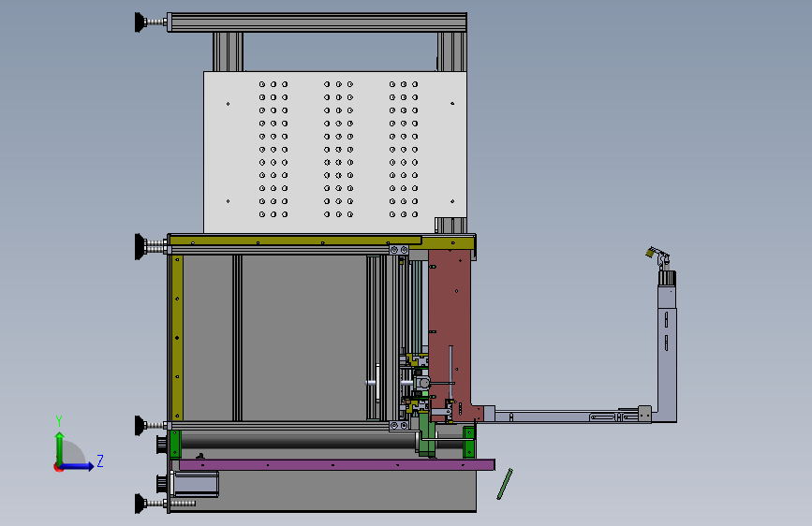Select the olive vertical strip on the frame's left
Viewport: 812px width, 526px height.
[x=177, y=337]
